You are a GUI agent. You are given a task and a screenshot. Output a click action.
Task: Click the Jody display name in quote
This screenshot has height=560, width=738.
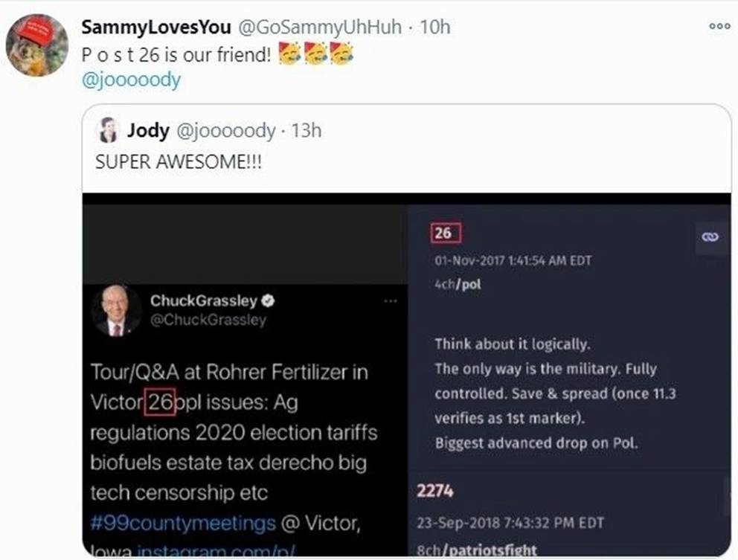147,130
